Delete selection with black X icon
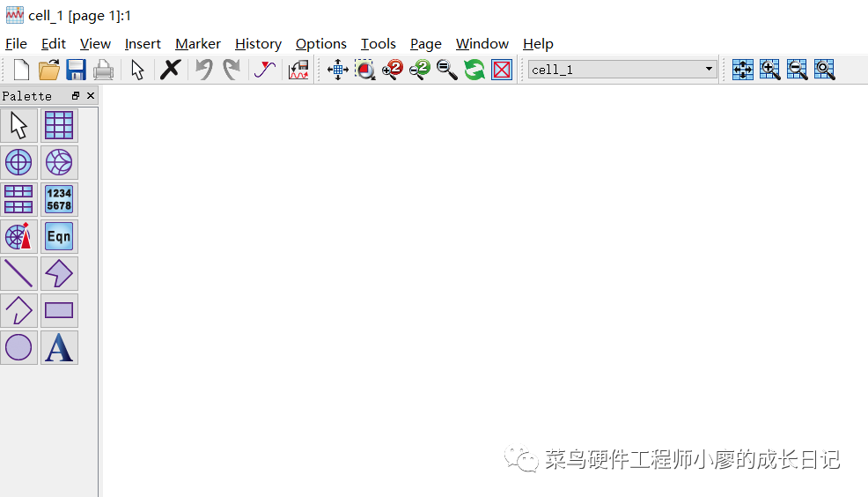 coord(171,70)
